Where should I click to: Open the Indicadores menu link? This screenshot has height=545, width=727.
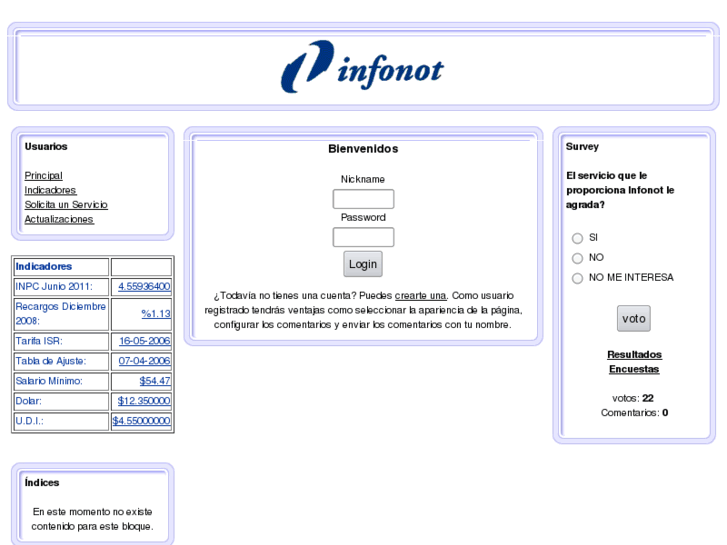(x=50, y=190)
